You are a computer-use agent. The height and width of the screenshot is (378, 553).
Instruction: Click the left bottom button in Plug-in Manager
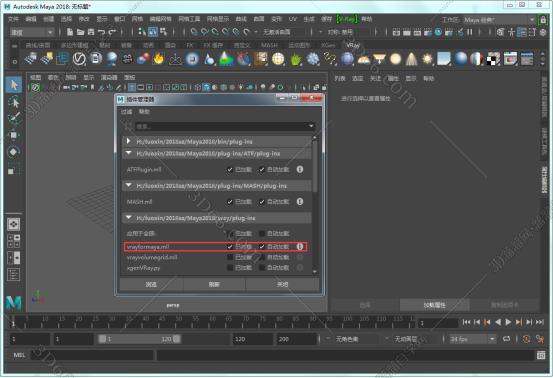click(151, 284)
